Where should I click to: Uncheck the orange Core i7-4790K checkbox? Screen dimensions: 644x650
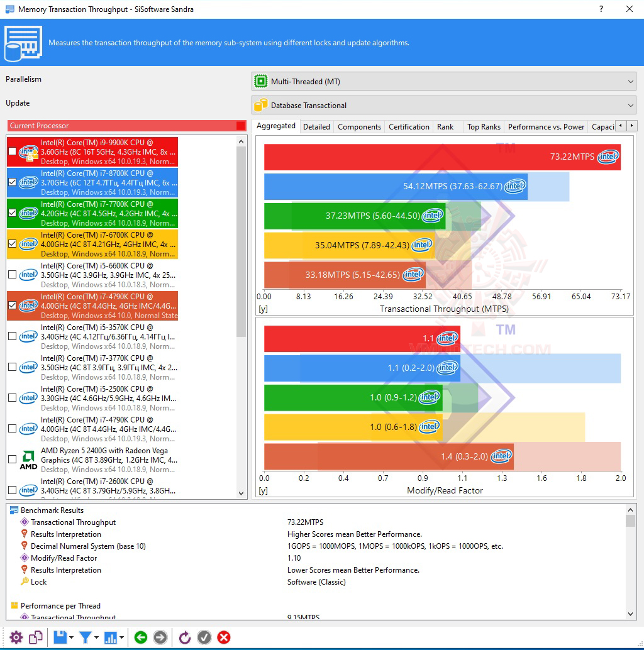pyautogui.click(x=13, y=306)
